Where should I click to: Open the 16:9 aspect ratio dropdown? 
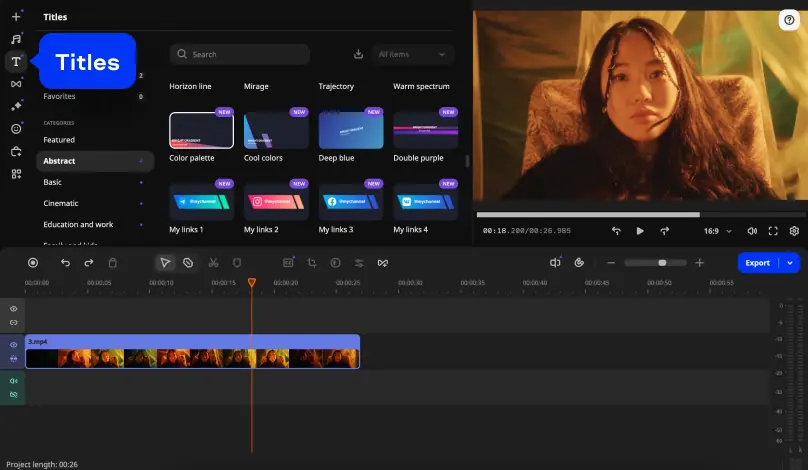coord(717,231)
